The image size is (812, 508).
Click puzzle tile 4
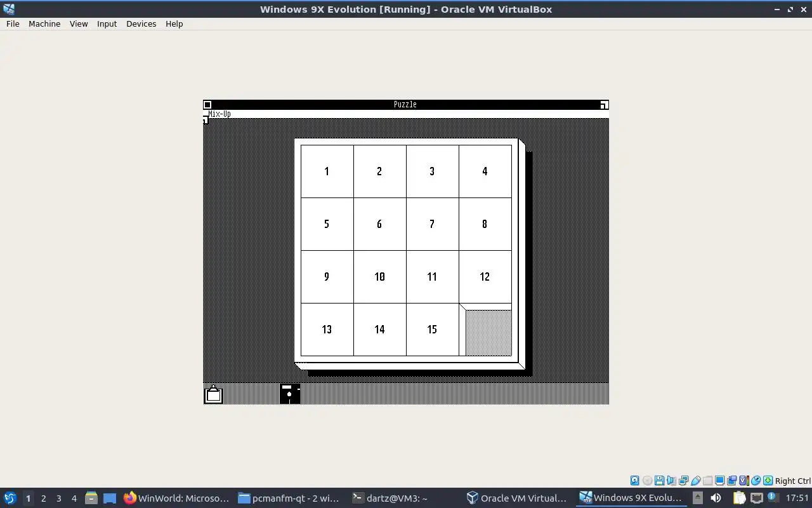coord(485,171)
